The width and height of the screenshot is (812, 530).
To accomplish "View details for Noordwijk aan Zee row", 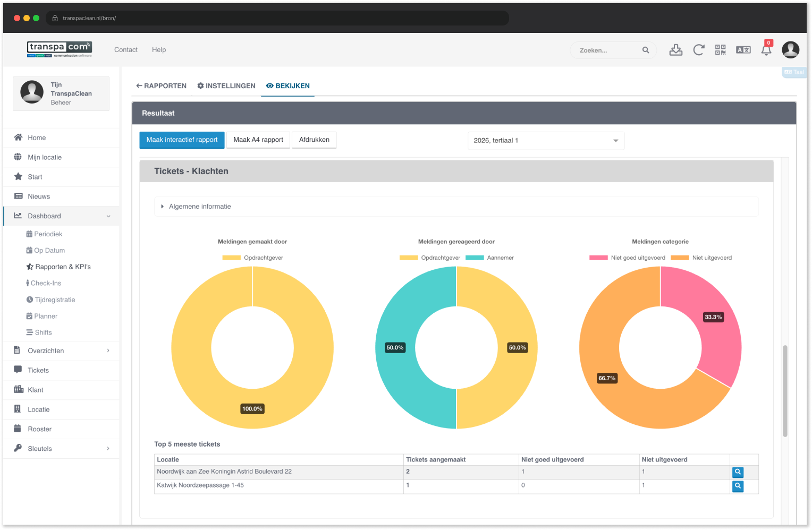I will pyautogui.click(x=738, y=472).
